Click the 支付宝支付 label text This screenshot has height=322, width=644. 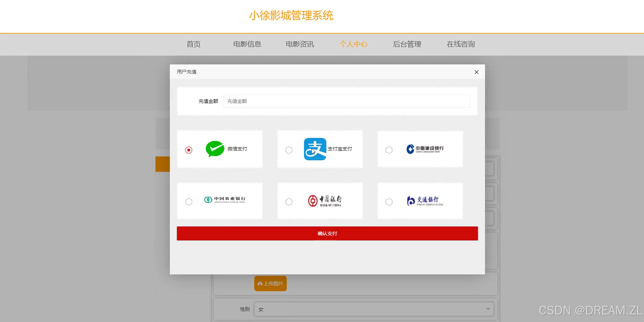coord(340,149)
